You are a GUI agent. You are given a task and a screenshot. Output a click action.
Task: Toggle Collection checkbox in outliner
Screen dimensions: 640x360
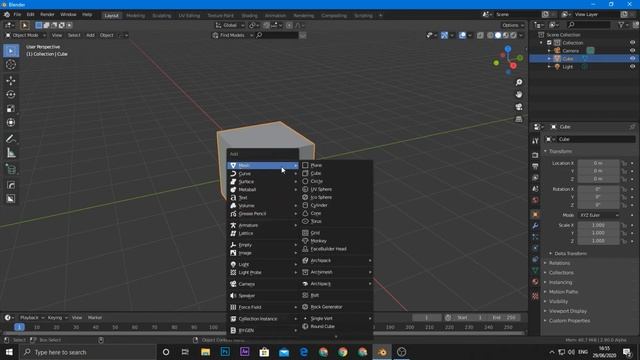pos(549,43)
